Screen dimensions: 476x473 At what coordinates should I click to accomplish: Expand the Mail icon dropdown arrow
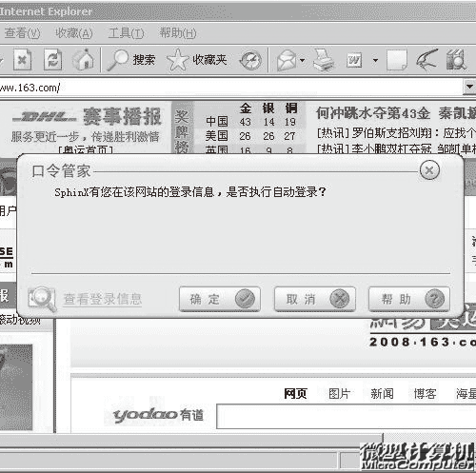(x=302, y=60)
